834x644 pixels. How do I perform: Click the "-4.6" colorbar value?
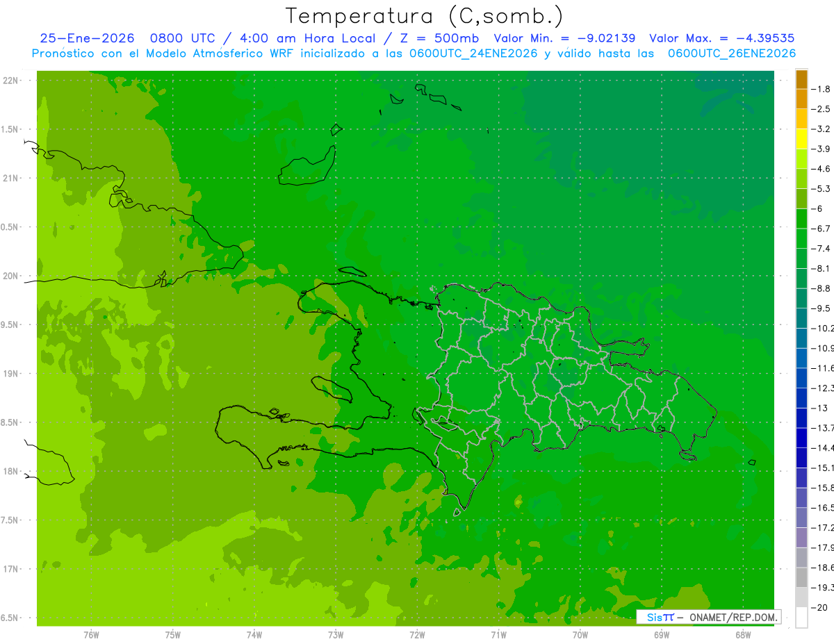[822, 169]
